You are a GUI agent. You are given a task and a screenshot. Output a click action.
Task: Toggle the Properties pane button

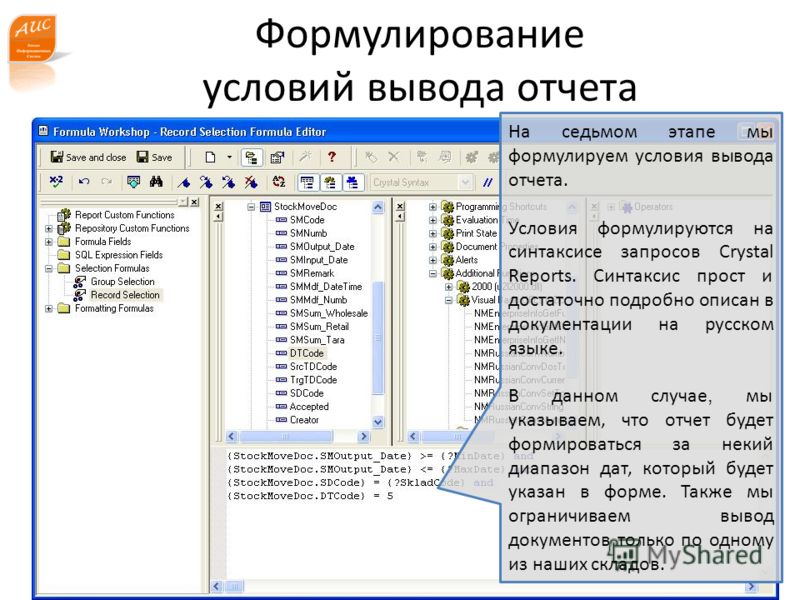277,157
